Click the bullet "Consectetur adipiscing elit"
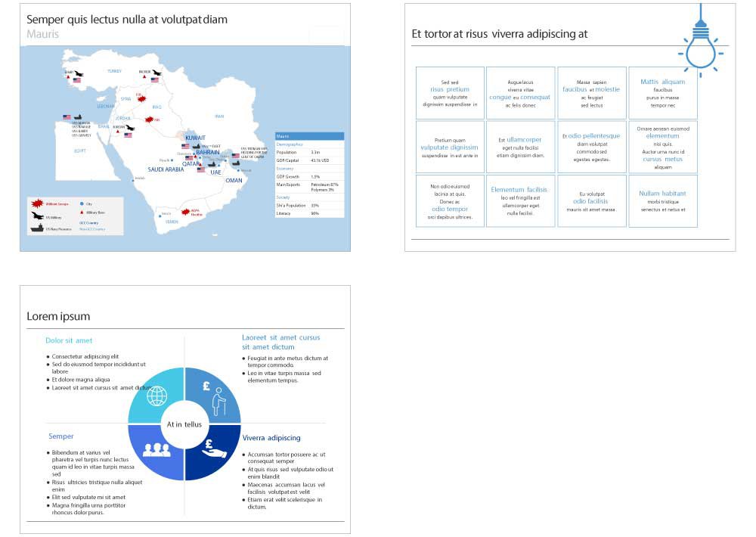This screenshot has width=756, height=537. pos(83,356)
